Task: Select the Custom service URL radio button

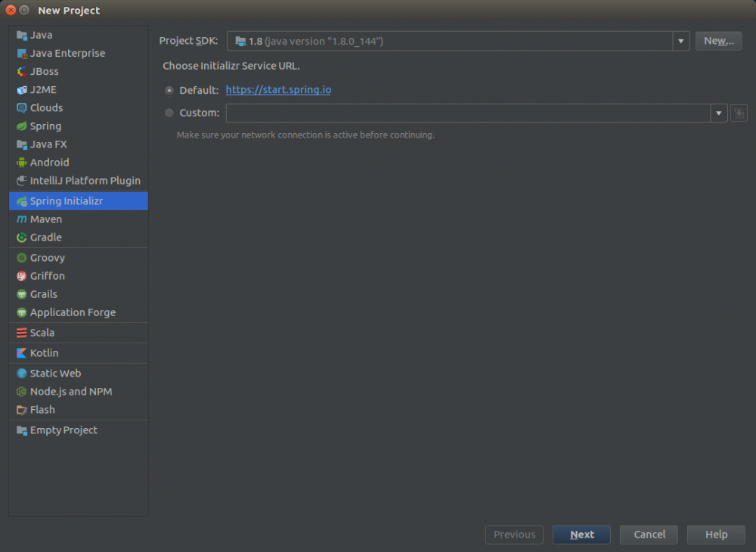Action: tap(169, 113)
